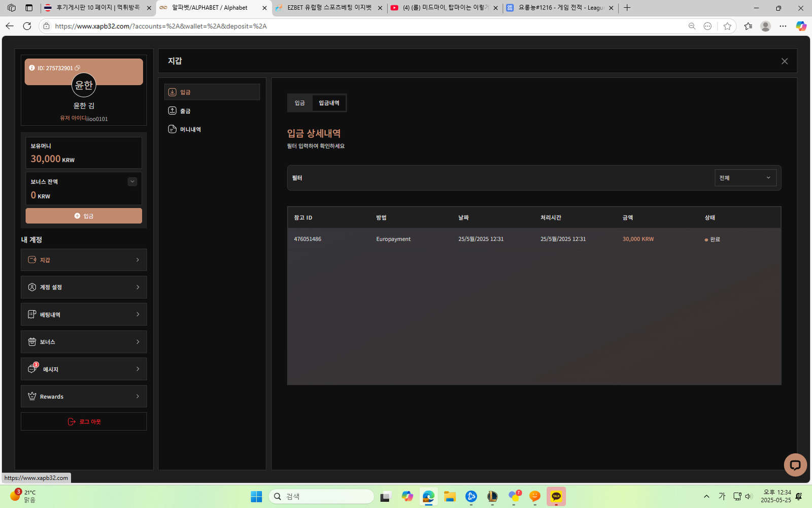Open live chat support bubble
The image size is (812, 508).
click(x=795, y=465)
